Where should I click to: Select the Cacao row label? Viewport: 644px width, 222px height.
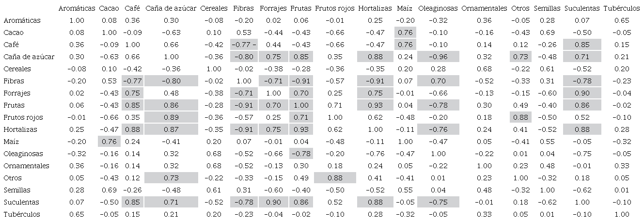pos(14,32)
